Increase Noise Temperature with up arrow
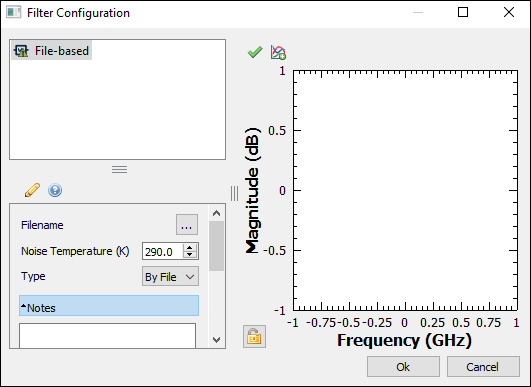The width and height of the screenshot is (531, 387). (x=190, y=248)
